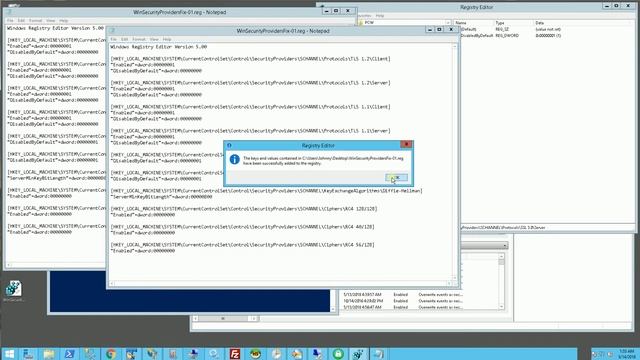
Task: Open View menu in front Notepad window
Action: 154,39
